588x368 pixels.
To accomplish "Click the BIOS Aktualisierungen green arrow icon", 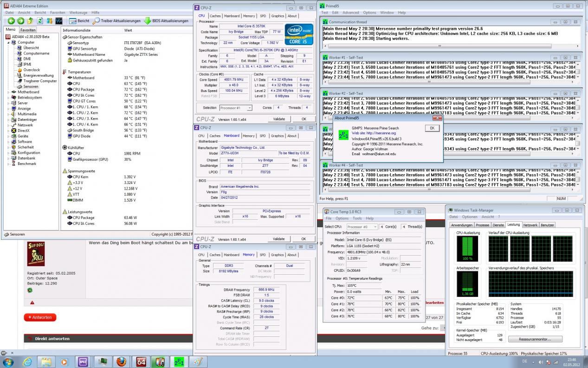I will coord(148,21).
